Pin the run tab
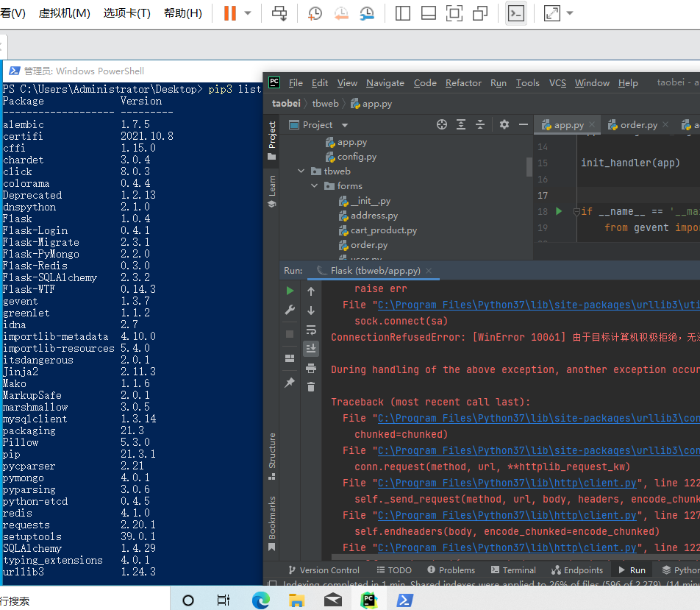This screenshot has height=610, width=700. click(x=290, y=382)
